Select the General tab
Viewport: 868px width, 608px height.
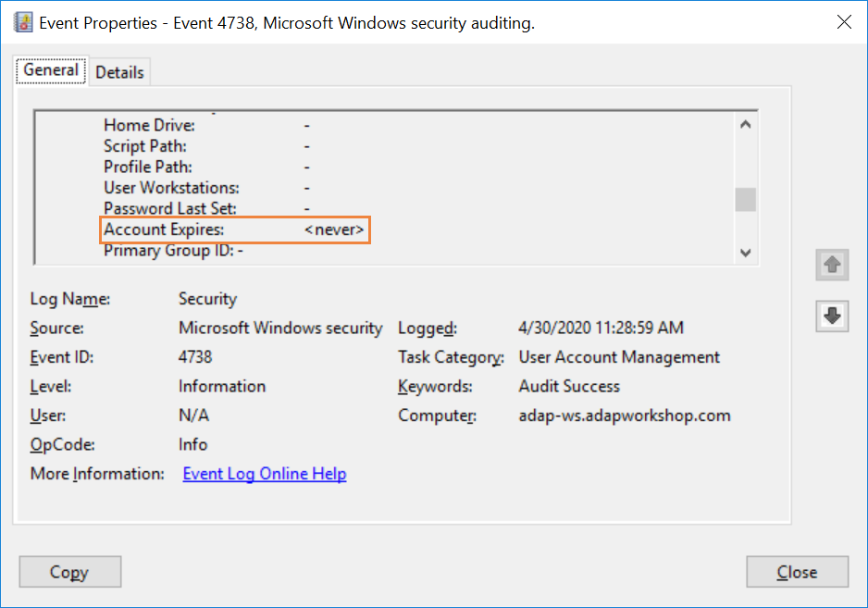point(51,70)
